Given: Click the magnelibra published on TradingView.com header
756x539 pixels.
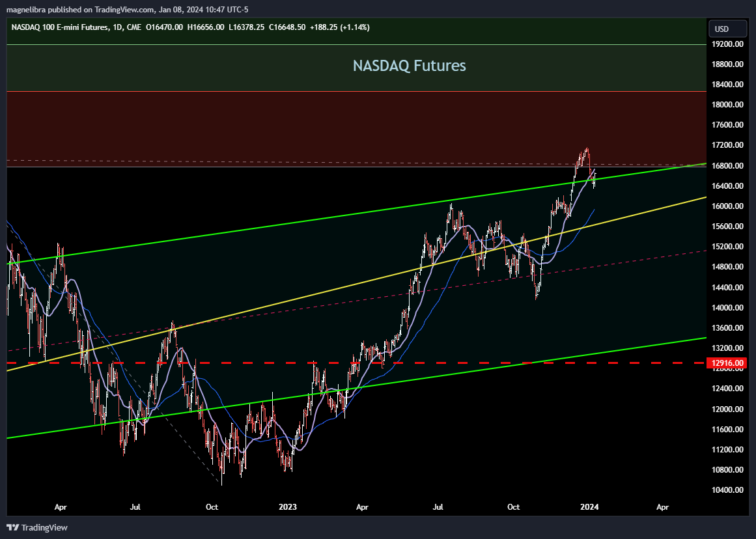Looking at the screenshot, I should (x=127, y=10).
